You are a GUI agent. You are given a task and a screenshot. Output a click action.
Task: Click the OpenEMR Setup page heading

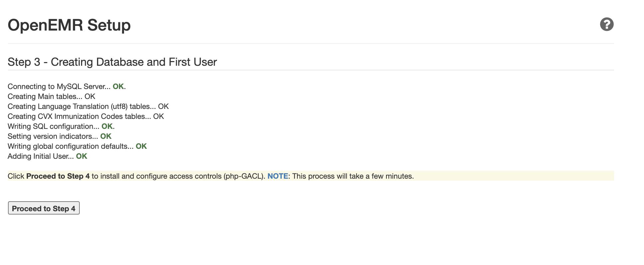point(69,25)
